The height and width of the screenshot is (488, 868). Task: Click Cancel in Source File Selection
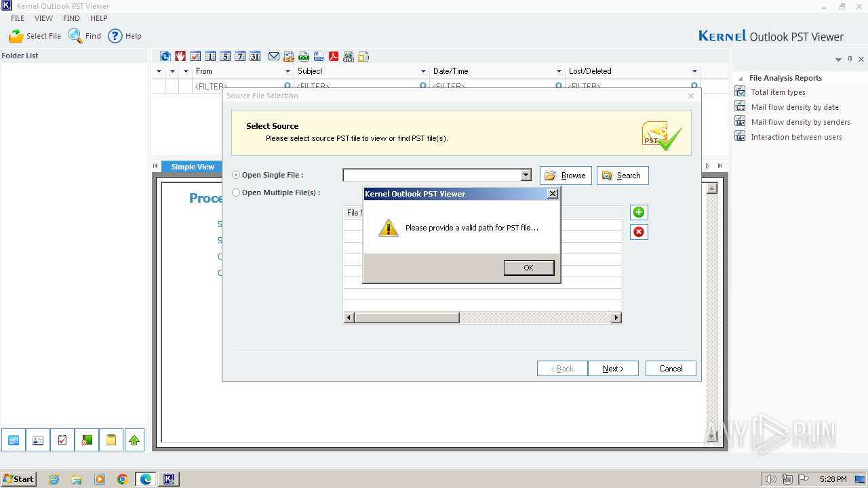(671, 369)
